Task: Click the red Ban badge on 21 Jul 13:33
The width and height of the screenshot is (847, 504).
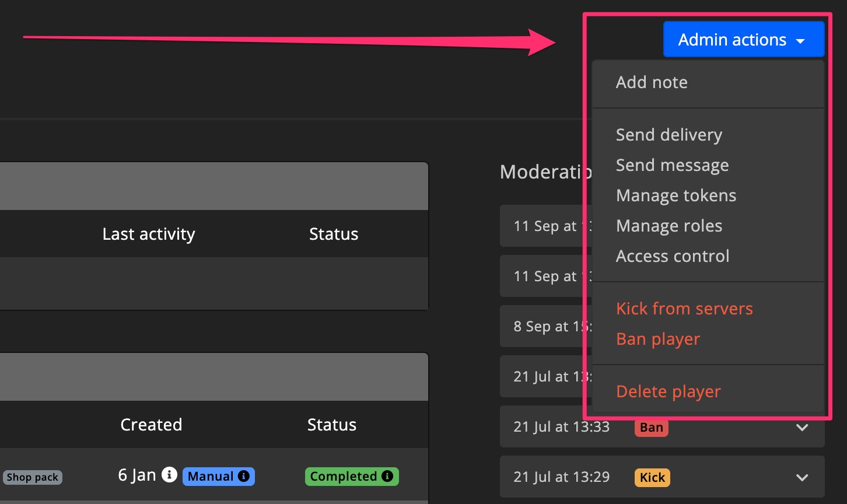Action: [651, 427]
